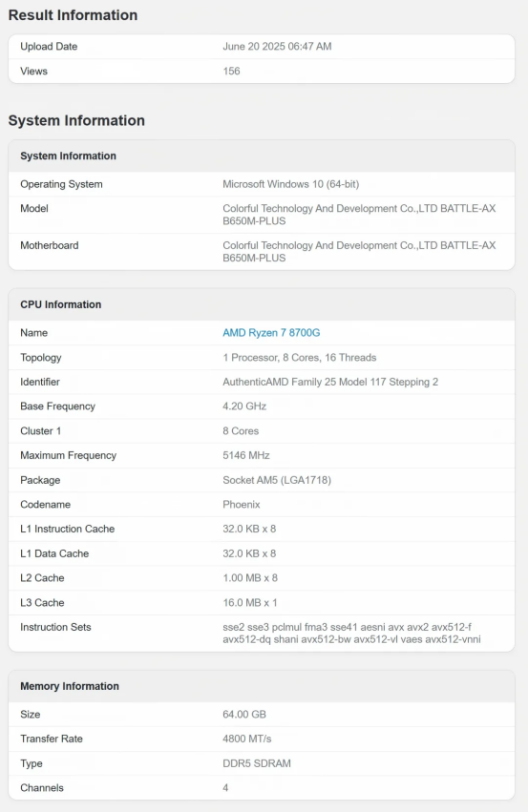Select the Memory Information table header
The width and height of the screenshot is (528, 812).
point(262,686)
